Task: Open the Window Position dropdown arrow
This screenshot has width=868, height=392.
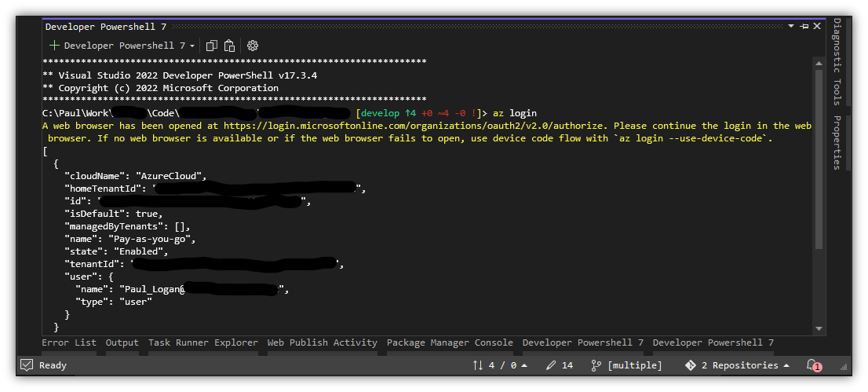Action: tap(792, 26)
